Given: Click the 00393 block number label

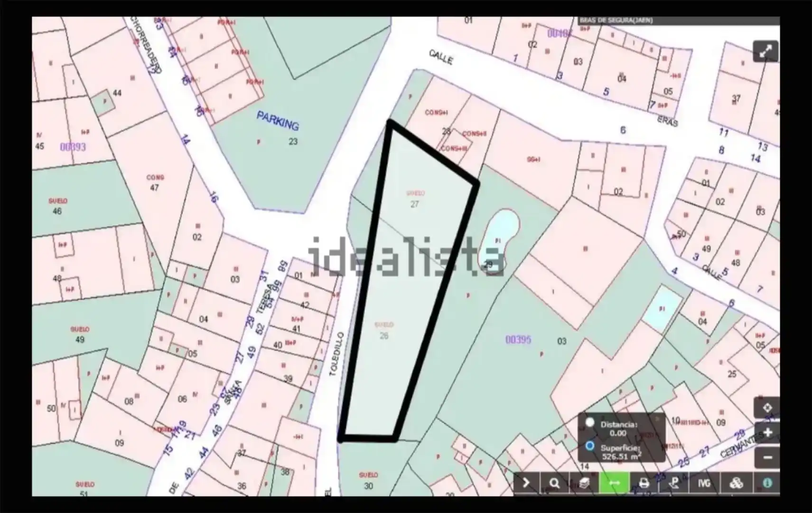Looking at the screenshot, I should pos(73,147).
